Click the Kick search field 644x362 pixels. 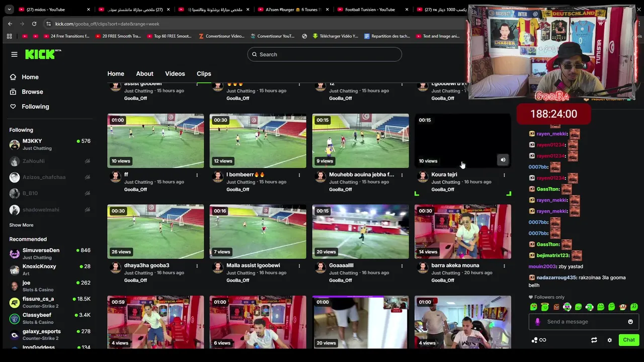coord(325,54)
